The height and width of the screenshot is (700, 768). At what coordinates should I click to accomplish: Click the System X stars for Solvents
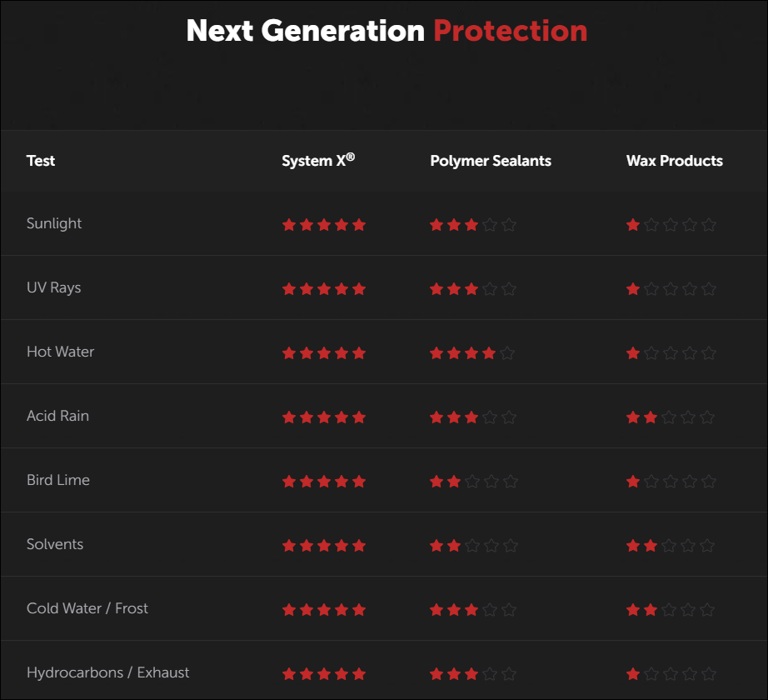coord(324,545)
